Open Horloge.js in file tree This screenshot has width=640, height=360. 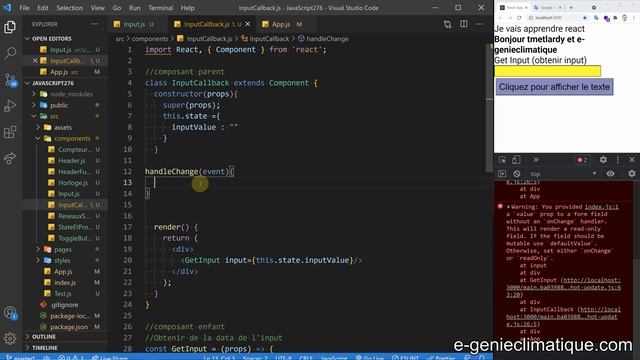[73, 183]
